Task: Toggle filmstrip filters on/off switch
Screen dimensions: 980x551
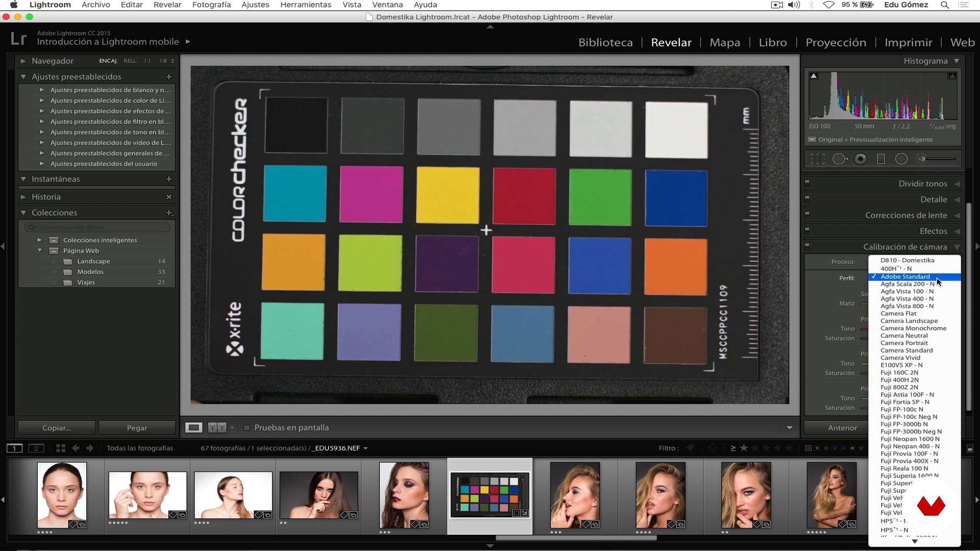Action: 970,448
